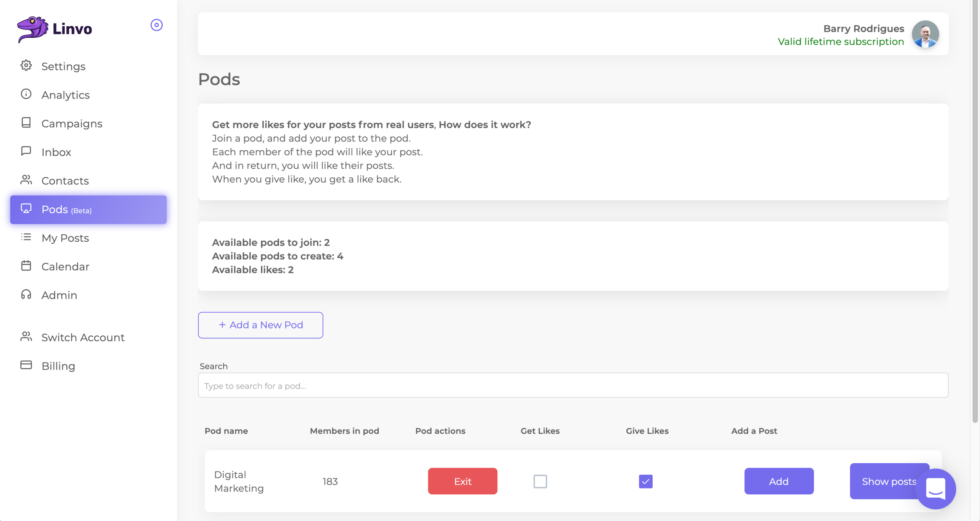Click the Admin headphones icon
Viewport: 980px width, 521px height.
[x=26, y=295]
